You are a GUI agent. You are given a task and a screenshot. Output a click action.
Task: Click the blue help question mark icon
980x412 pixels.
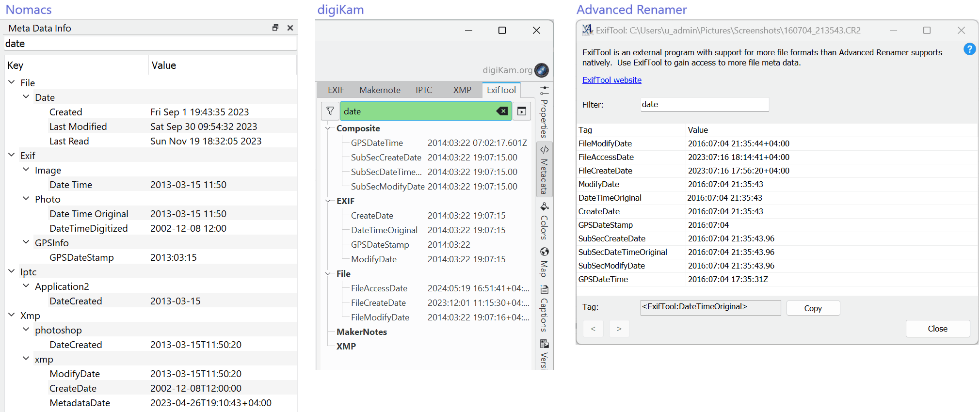pos(969,49)
